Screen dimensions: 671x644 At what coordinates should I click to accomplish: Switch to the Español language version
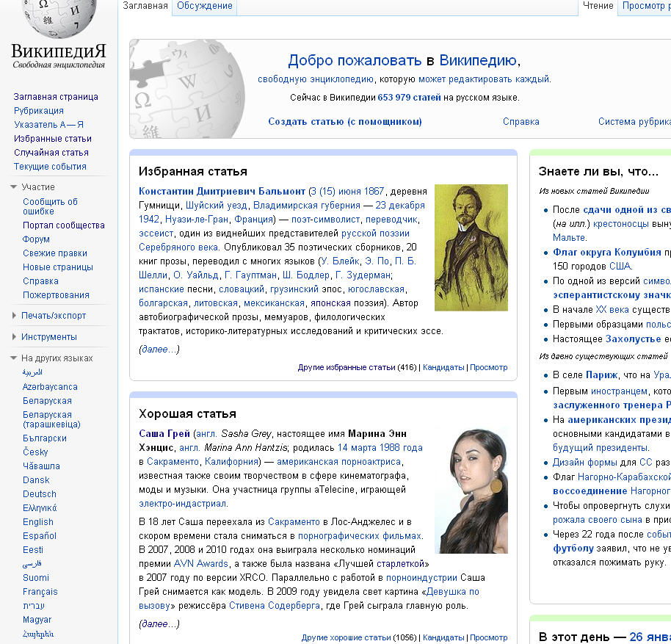[40, 536]
